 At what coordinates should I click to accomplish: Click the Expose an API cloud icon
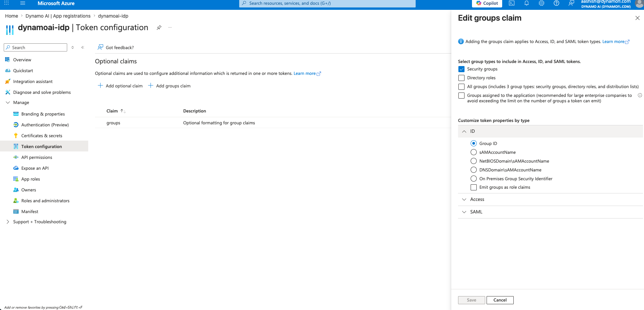[16, 168]
